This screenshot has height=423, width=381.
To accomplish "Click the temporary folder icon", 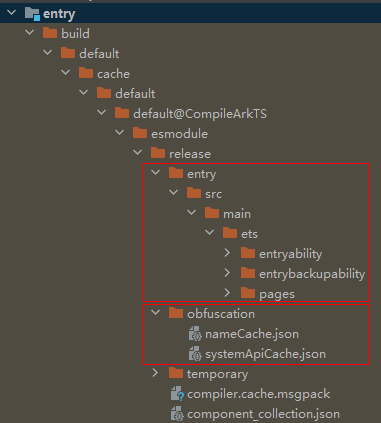I will (x=176, y=373).
